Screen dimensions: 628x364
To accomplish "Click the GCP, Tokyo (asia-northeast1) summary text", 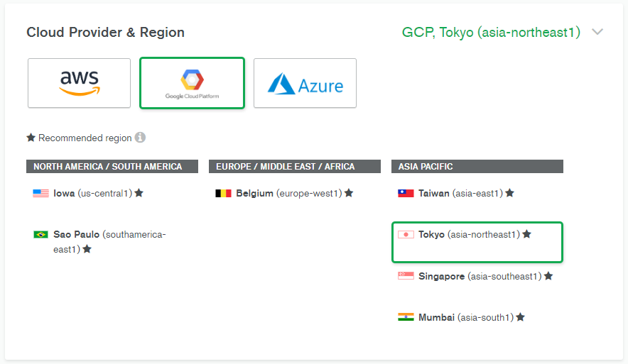I will tap(491, 33).
